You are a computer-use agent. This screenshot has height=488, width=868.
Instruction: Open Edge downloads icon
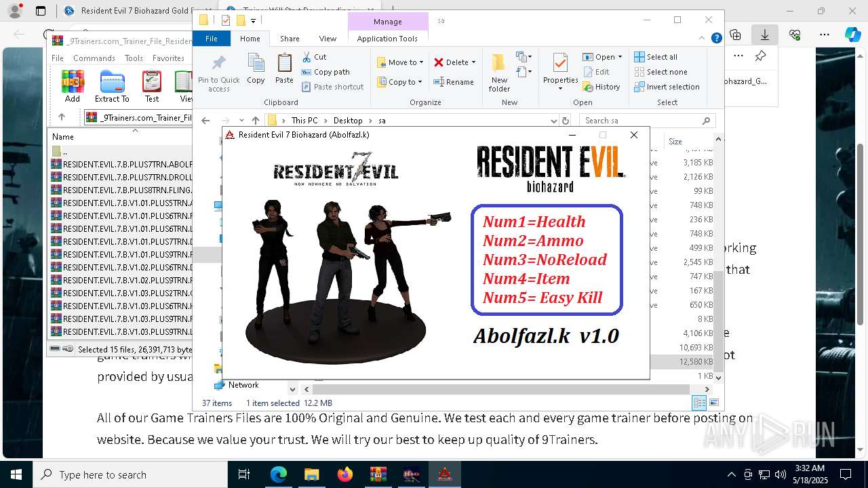765,35
